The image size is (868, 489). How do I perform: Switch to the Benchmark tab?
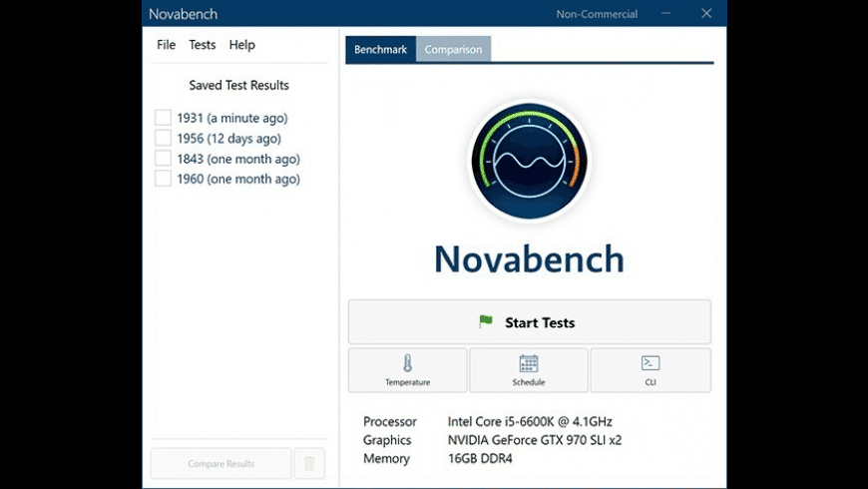pos(381,49)
